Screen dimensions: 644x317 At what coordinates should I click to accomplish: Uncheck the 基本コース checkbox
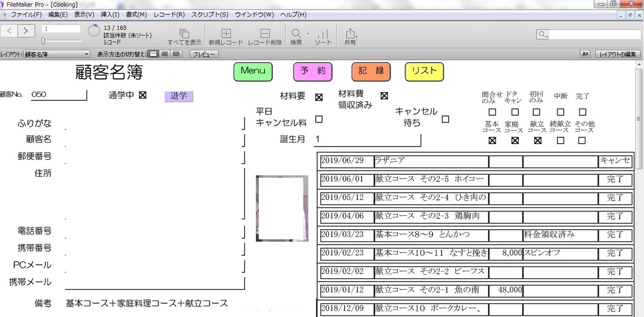pyautogui.click(x=493, y=140)
